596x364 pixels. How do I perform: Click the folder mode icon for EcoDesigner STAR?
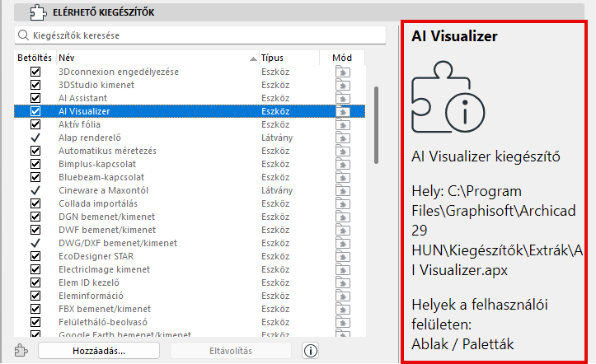click(343, 257)
